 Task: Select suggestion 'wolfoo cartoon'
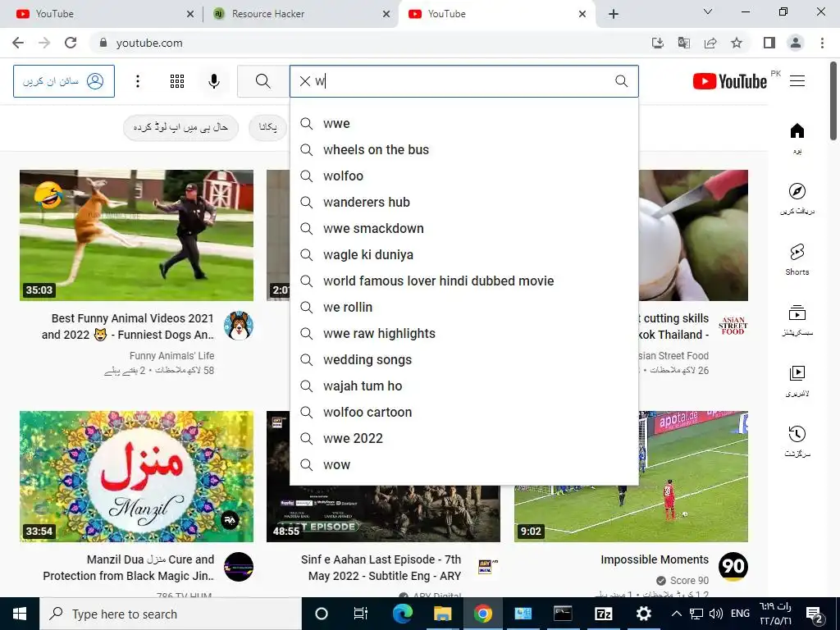point(464,412)
